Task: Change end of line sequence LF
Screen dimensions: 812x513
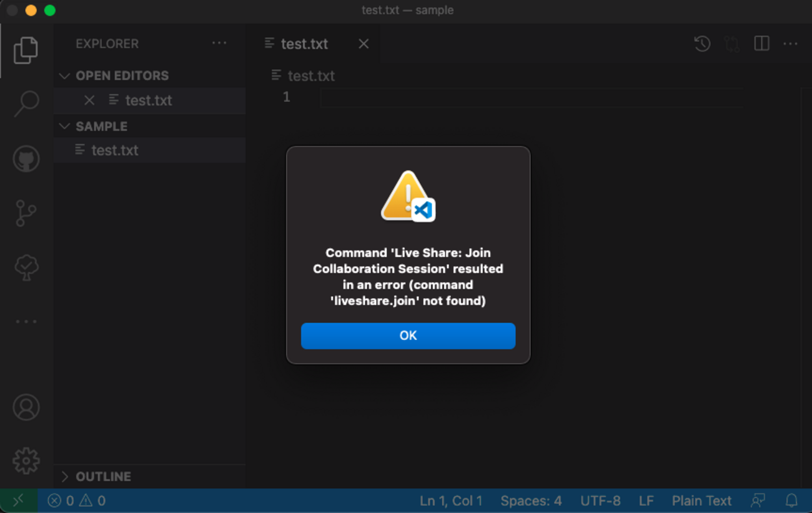Action: pos(646,501)
